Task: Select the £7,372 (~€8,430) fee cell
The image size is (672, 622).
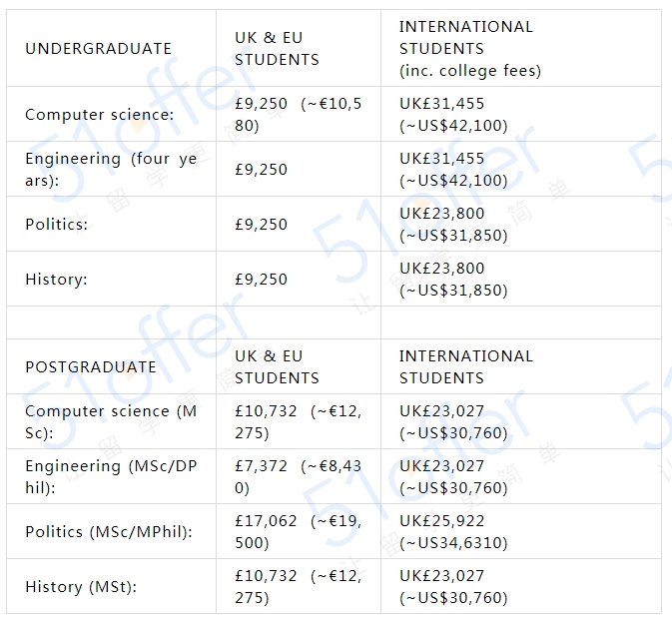Action: 298,476
